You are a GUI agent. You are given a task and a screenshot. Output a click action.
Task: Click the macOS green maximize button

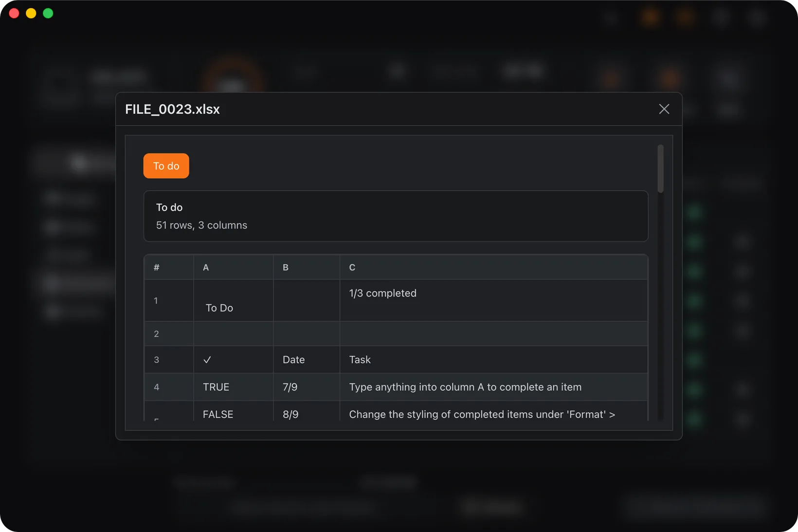[x=48, y=13]
